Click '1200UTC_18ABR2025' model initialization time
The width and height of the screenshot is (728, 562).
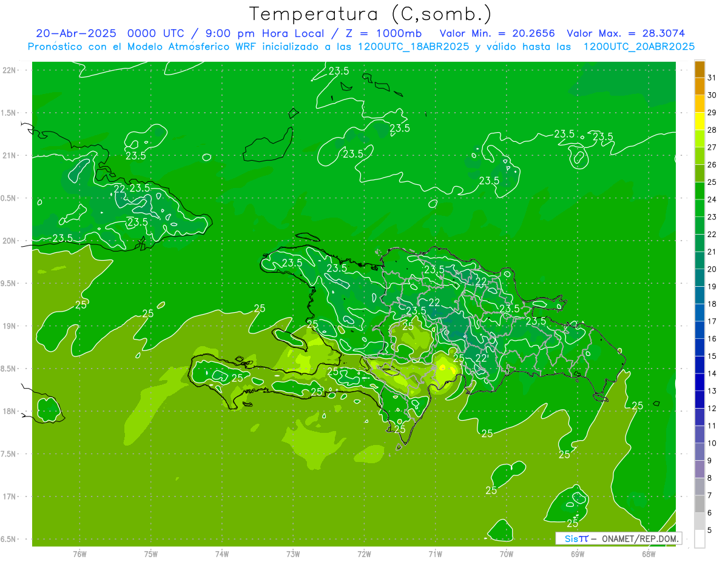click(412, 47)
